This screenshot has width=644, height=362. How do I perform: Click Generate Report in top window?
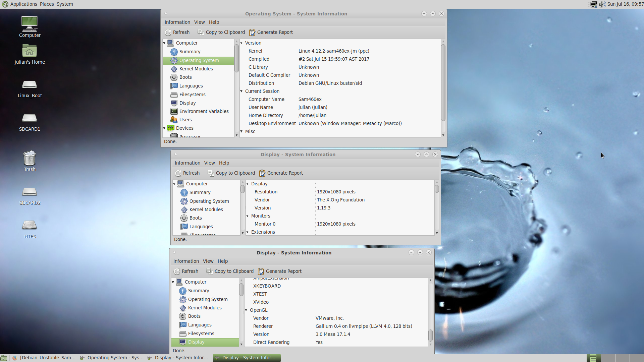click(x=271, y=33)
